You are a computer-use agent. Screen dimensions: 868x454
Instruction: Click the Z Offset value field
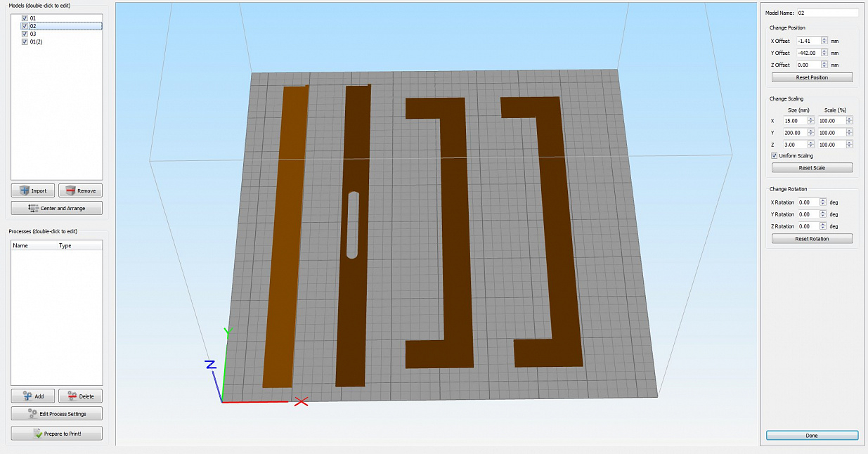click(808, 65)
